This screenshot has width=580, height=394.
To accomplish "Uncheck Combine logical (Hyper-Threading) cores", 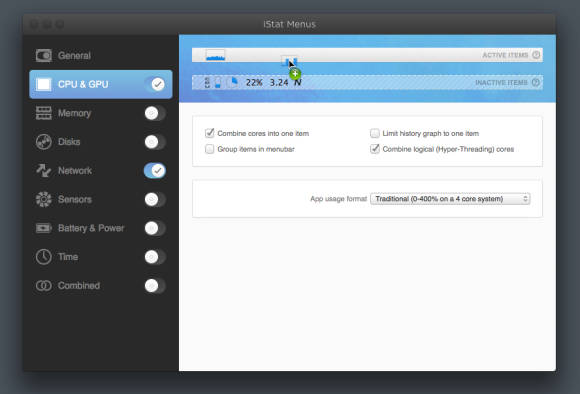I will point(375,149).
